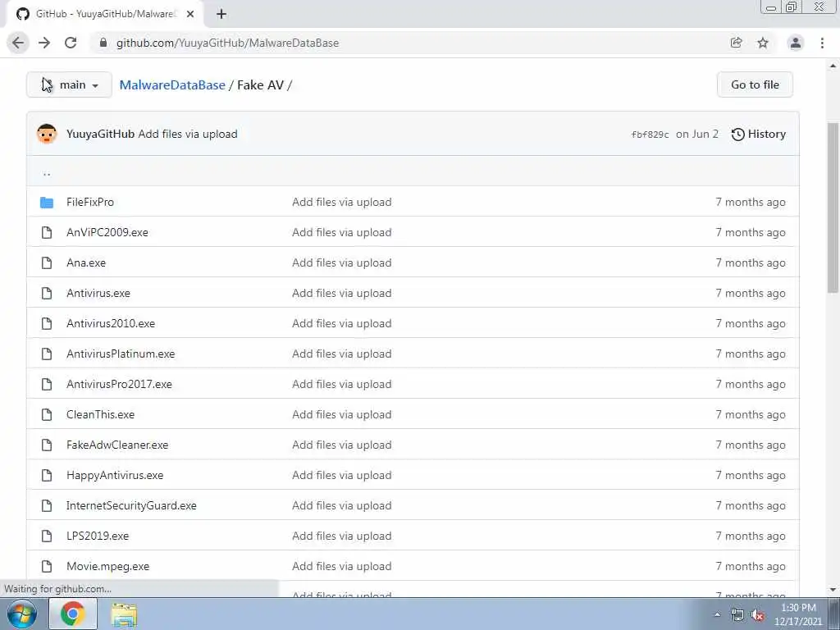Click the FileFixPro folder icon
Image resolution: width=840 pixels, height=630 pixels.
click(x=47, y=203)
